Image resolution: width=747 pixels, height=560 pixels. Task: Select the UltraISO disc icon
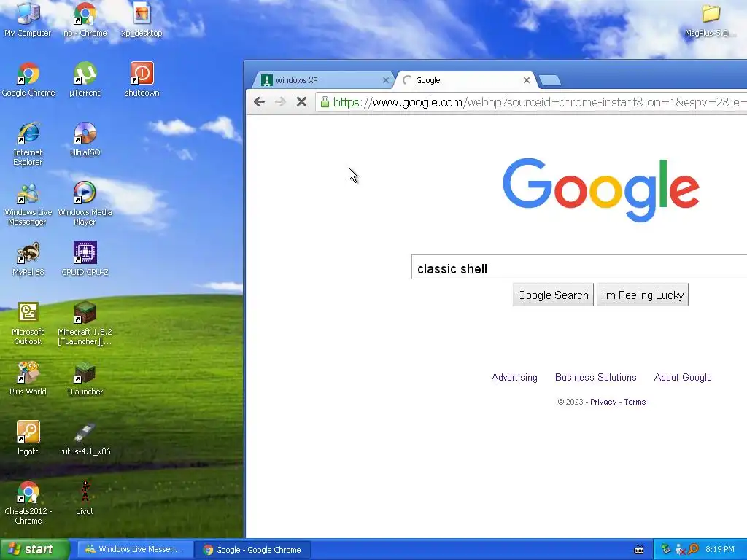pos(85,139)
